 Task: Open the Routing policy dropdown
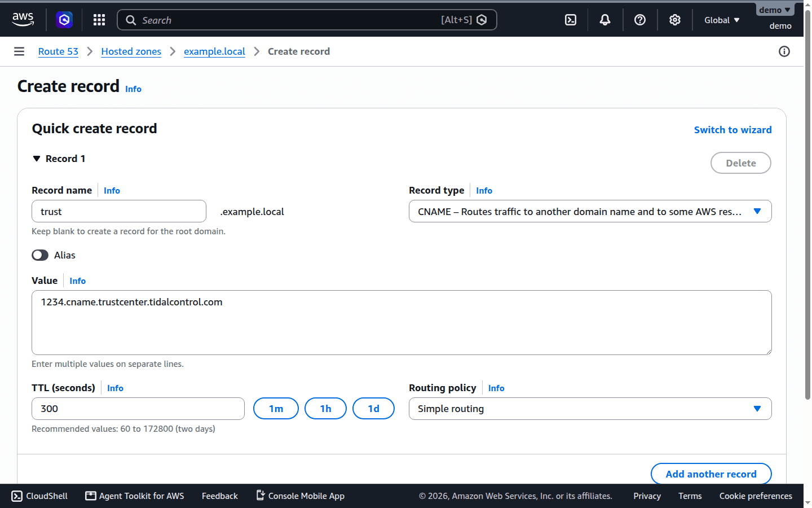[590, 409]
